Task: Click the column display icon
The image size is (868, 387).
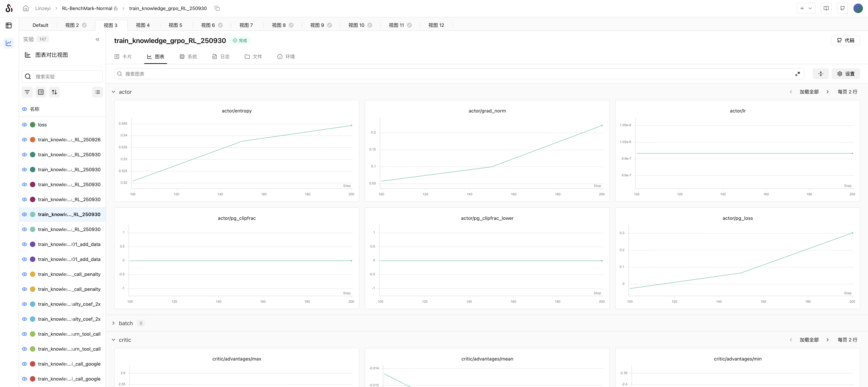Action: (41, 92)
